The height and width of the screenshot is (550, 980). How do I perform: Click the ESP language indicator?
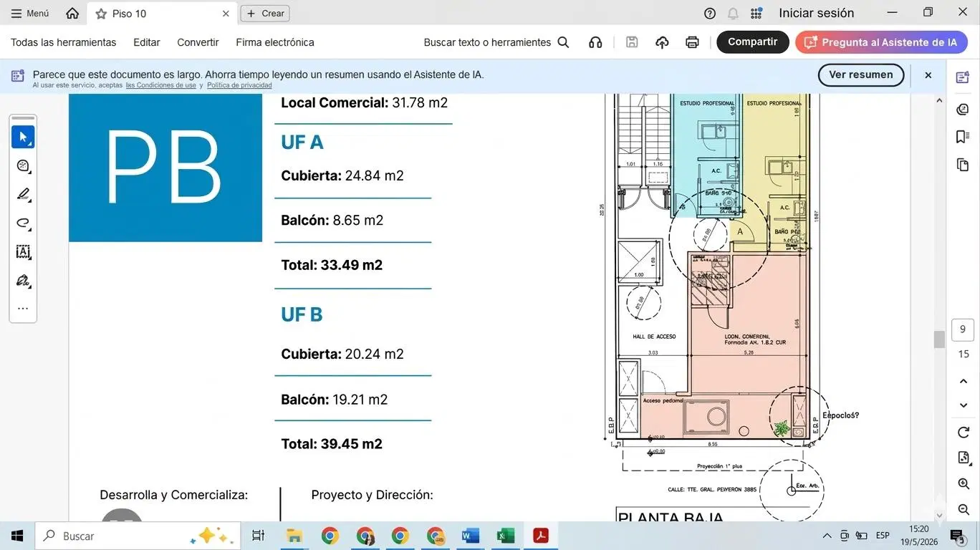pos(883,536)
